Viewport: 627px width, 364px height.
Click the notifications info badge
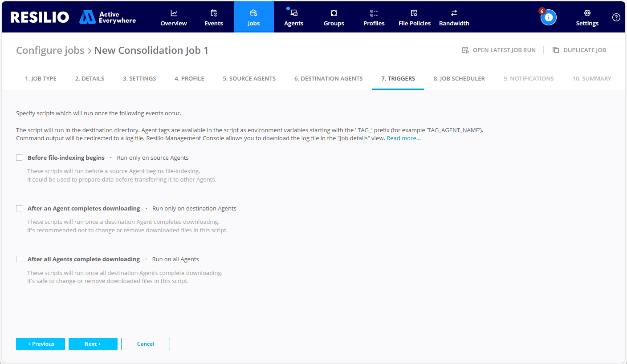tap(548, 17)
